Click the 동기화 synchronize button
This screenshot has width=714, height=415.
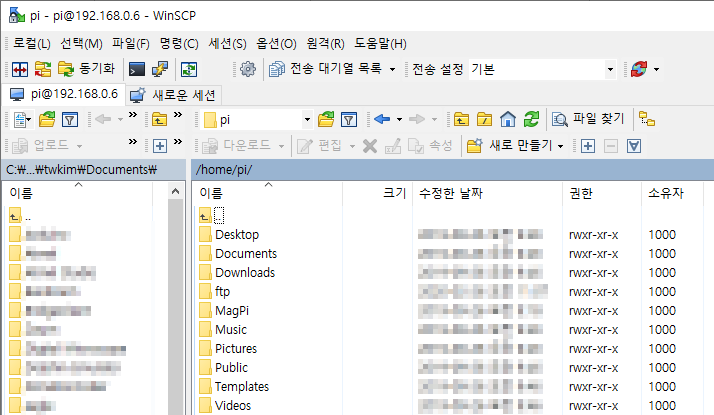click(x=87, y=69)
